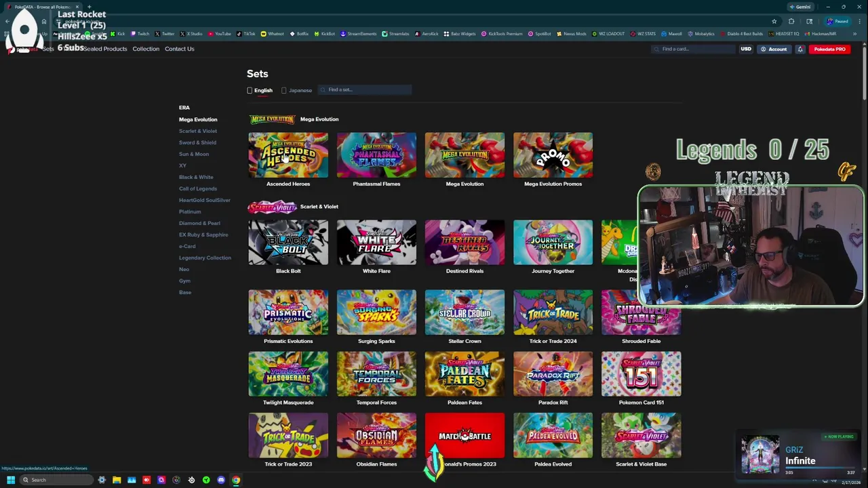The width and height of the screenshot is (868, 488).
Task: Open WZ LOADOUT bookmark
Action: 608,34
